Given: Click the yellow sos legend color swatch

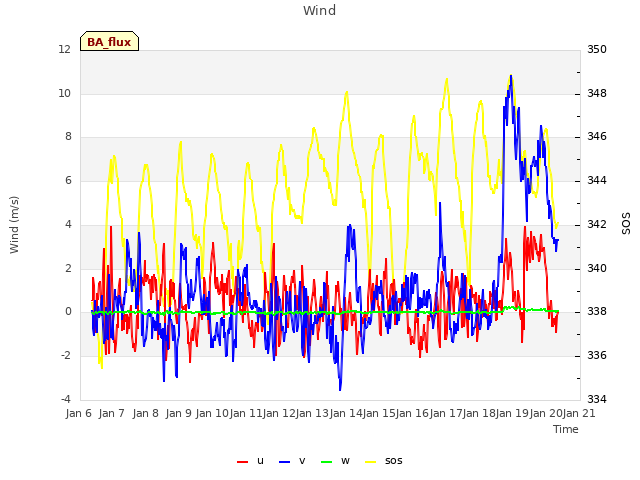Looking at the screenshot, I should [x=370, y=462].
